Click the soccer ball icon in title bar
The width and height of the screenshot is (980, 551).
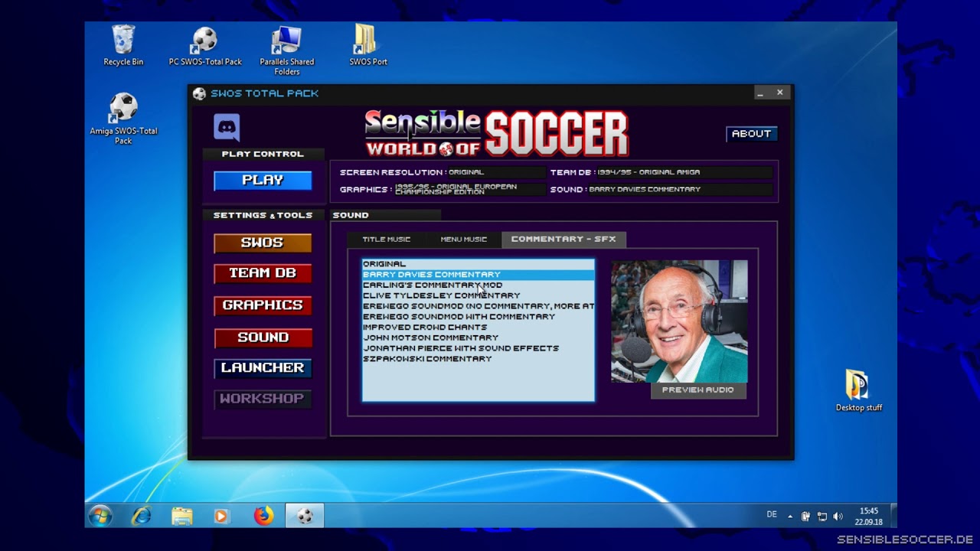point(199,93)
